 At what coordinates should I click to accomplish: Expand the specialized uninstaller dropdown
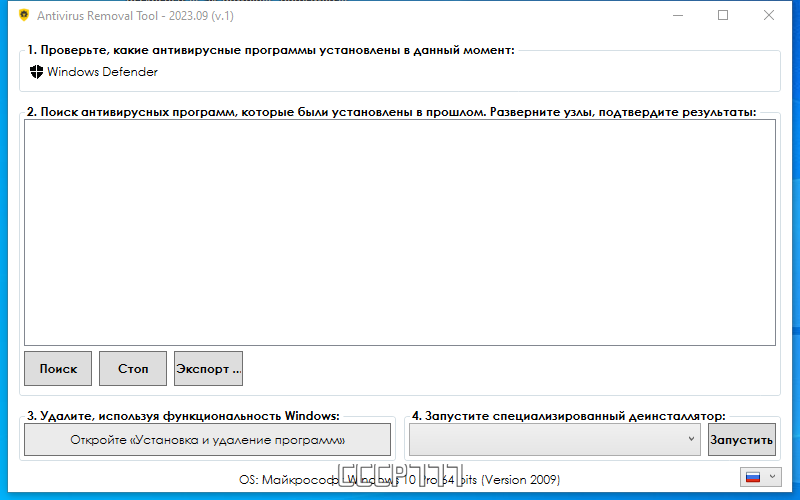pos(554,439)
